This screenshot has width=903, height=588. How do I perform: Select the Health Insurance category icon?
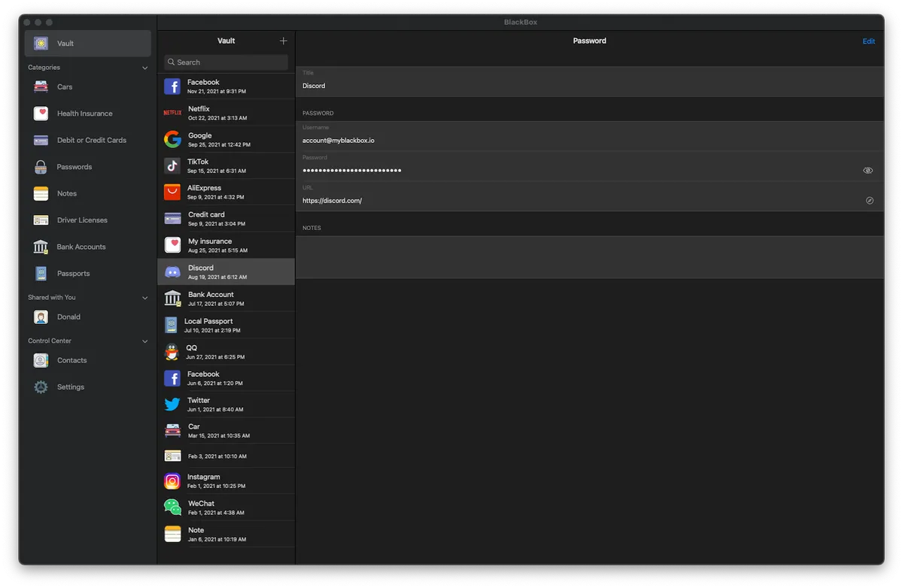pos(40,113)
